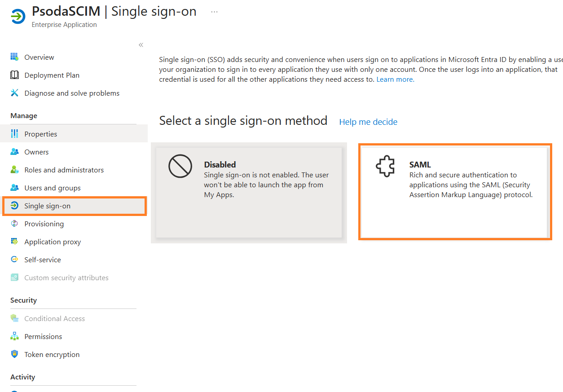Click the Diagnose and solve problems wrench icon
This screenshot has width=563, height=392.
click(14, 93)
